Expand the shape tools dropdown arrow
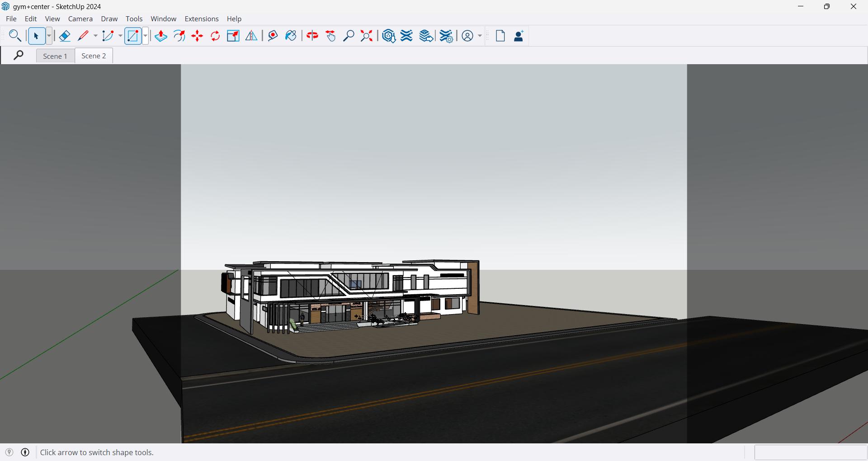Viewport: 868px width, 461px height. pos(145,36)
